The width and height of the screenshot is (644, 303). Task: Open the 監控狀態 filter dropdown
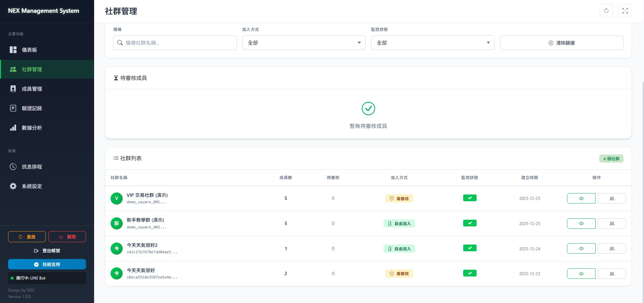(x=432, y=43)
